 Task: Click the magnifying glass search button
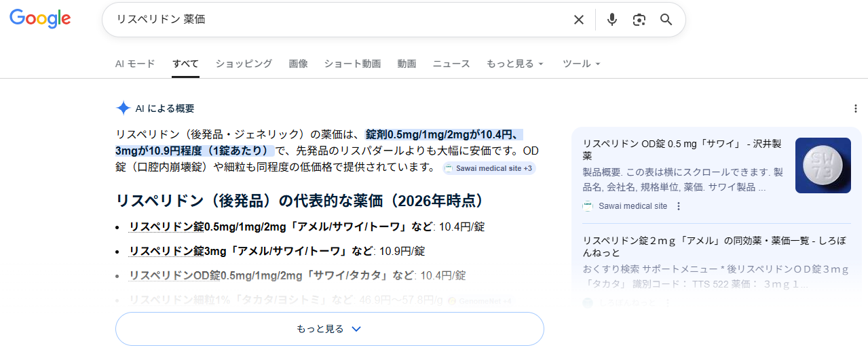[x=666, y=20]
